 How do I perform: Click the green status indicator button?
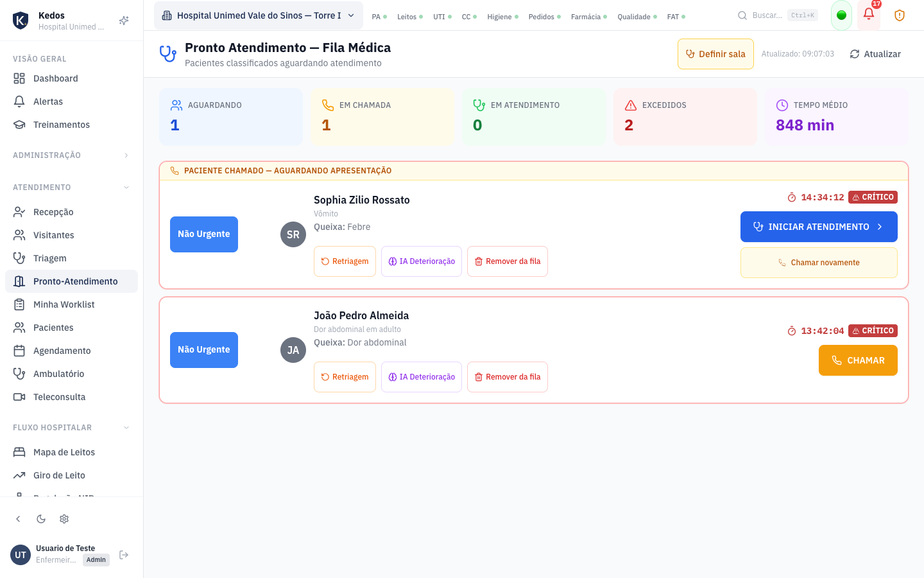coord(841,15)
